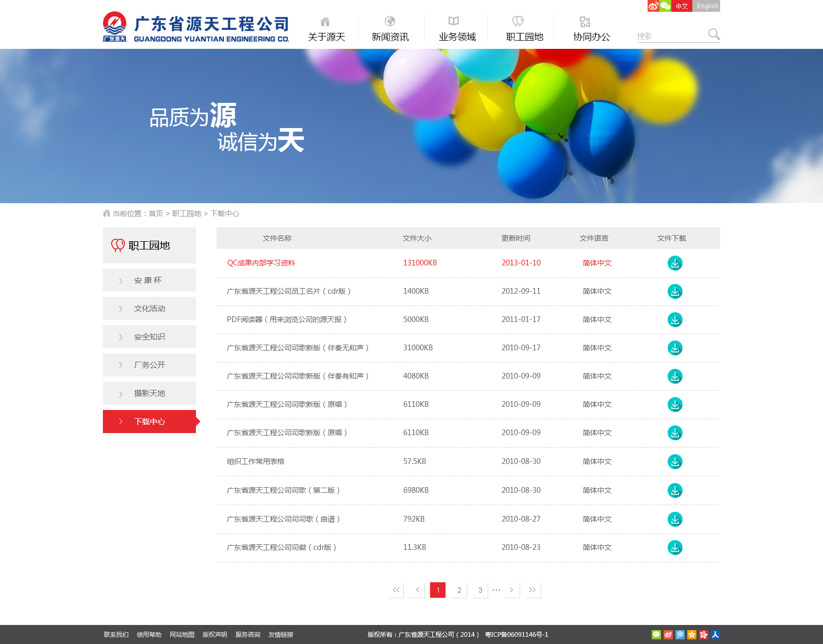Click the Weibo icon in top bar
Image resolution: width=823 pixels, height=644 pixels.
pos(653,6)
